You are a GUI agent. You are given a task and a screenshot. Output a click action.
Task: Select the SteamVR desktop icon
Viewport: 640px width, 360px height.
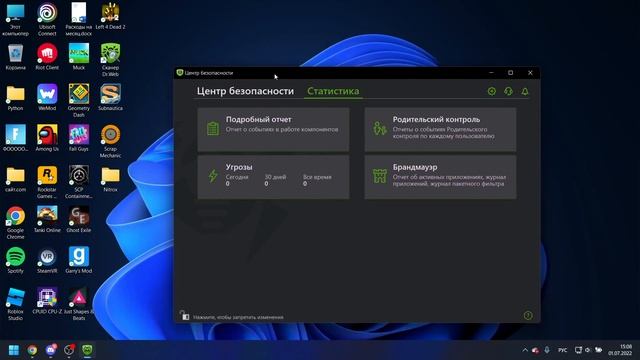point(47,260)
